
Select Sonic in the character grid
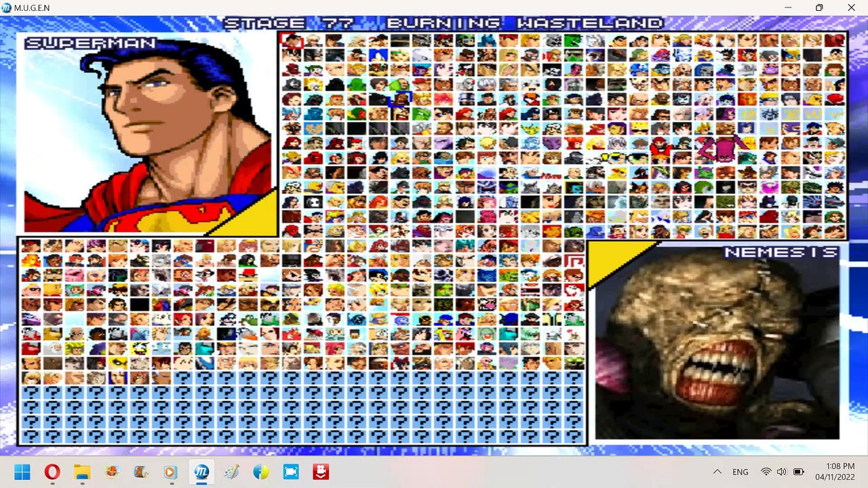tap(378, 55)
